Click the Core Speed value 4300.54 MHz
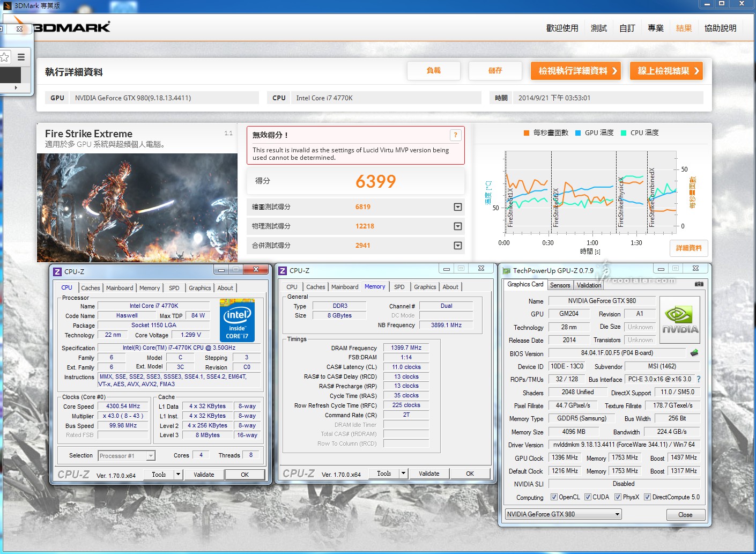The image size is (756, 554). coord(123,407)
